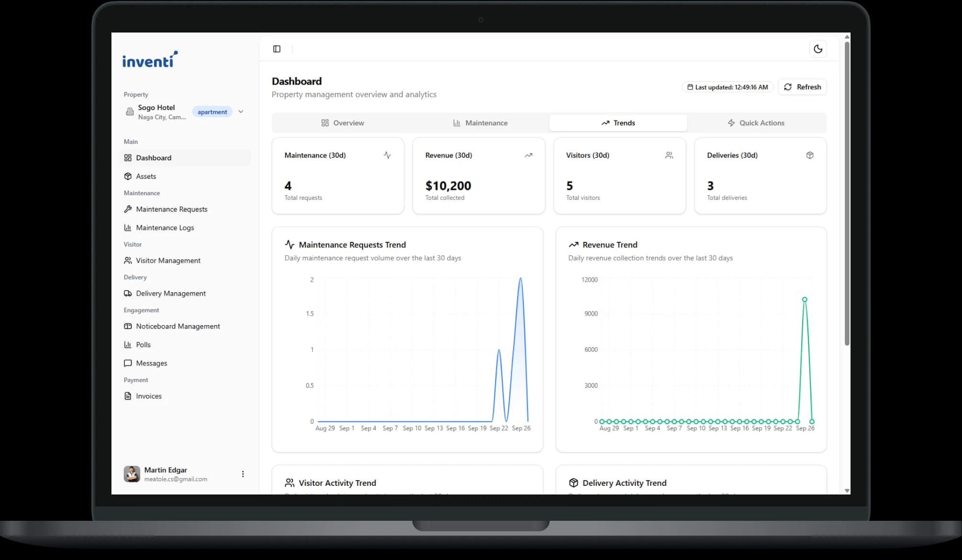Image resolution: width=962 pixels, height=560 pixels.
Task: Click the Sep 26 revenue data point
Action: (805, 299)
